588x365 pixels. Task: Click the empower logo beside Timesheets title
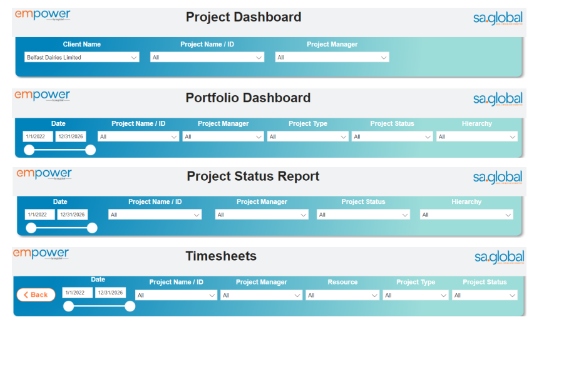click(41, 254)
